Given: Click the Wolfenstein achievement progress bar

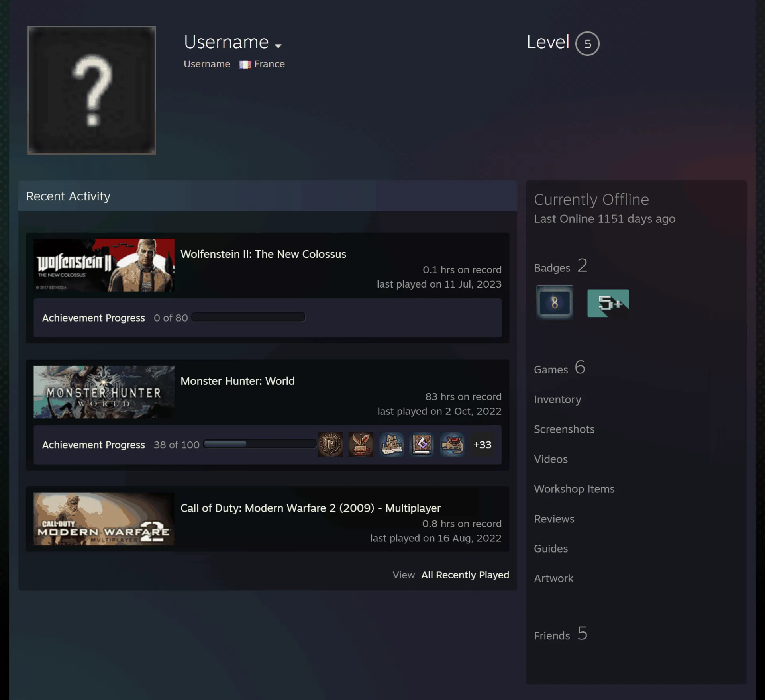Looking at the screenshot, I should pos(248,317).
